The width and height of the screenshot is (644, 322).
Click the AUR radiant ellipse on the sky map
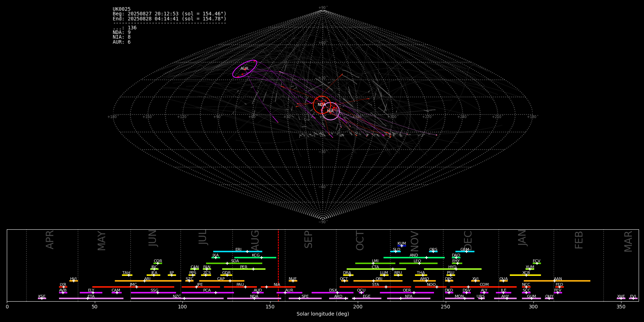coord(245,69)
